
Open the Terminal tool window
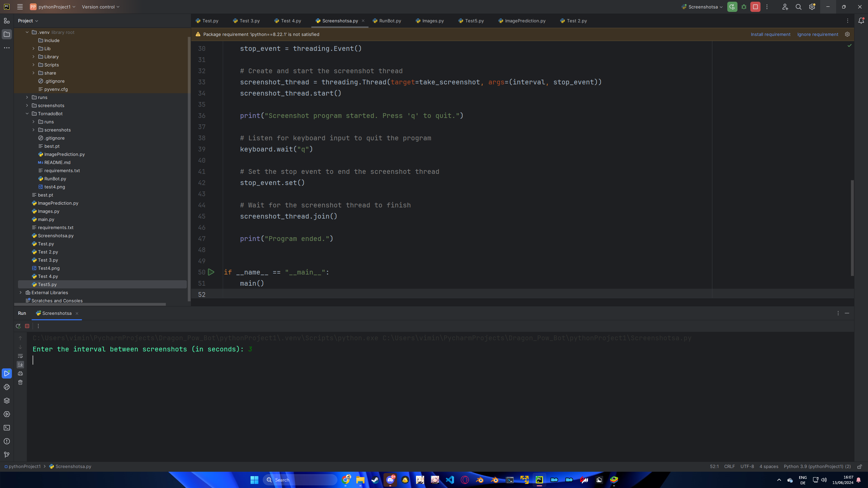[7, 428]
